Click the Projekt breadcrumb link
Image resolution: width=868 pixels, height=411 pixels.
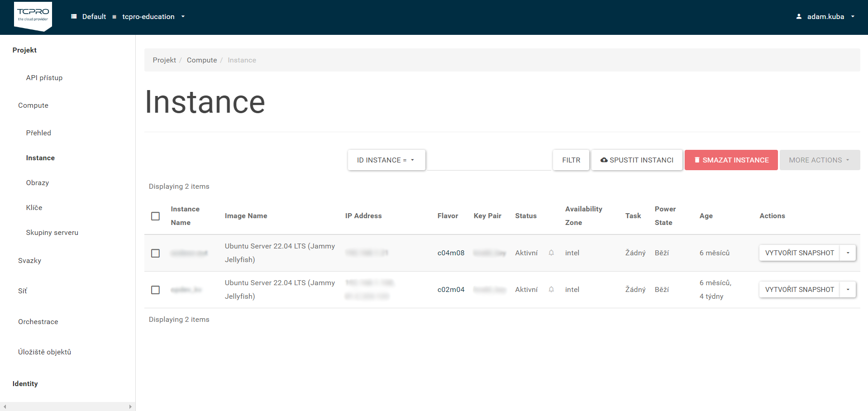164,60
